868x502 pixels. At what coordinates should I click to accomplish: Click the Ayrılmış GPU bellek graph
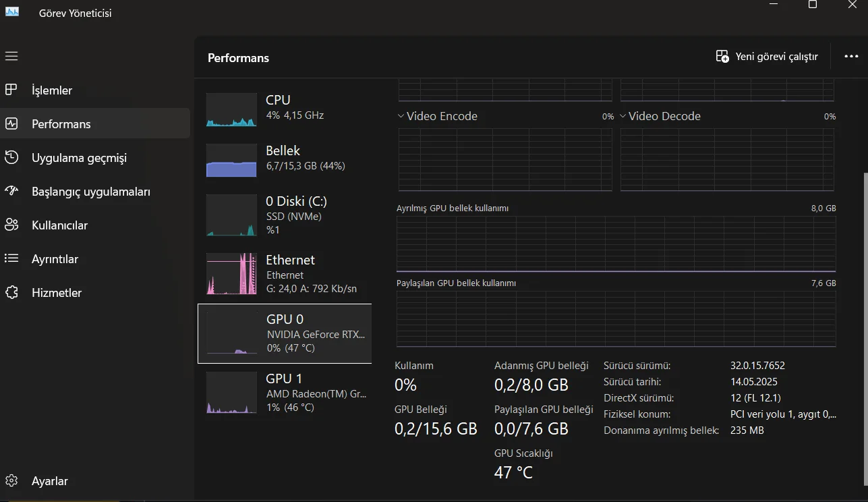tap(616, 243)
